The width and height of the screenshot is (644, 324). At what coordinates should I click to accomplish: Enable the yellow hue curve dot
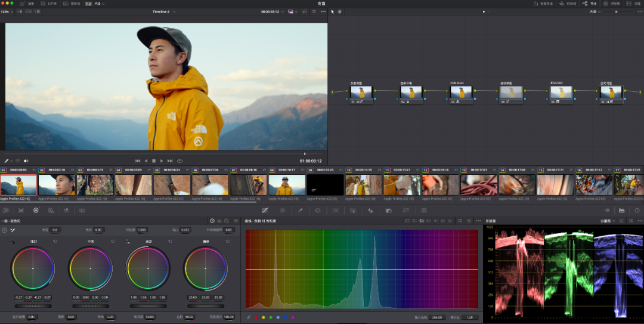[x=263, y=317]
